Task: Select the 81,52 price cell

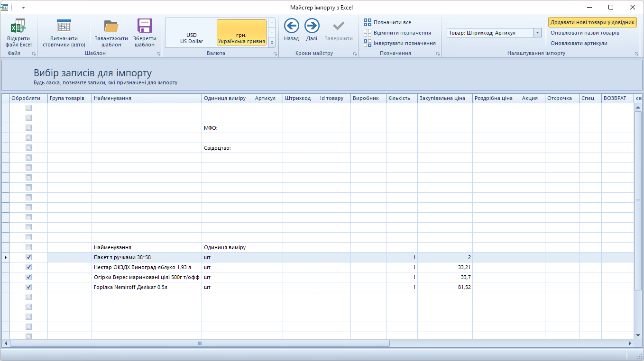Action: [x=445, y=287]
